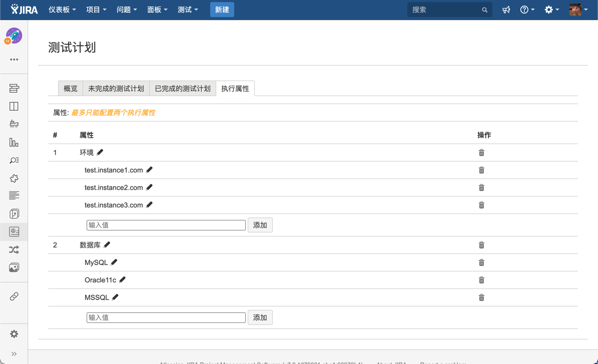Focus the 输入值 field under 数据库
Viewport: 598px width, 364px height.
[166, 317]
